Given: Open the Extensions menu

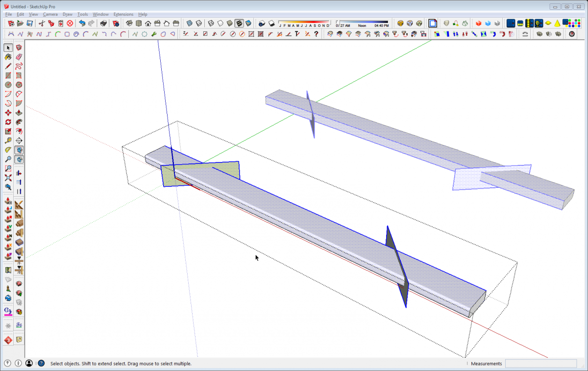Looking at the screenshot, I should pyautogui.click(x=123, y=14).
